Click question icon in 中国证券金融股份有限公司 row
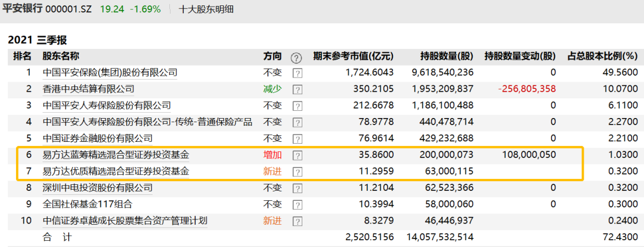 tap(298, 139)
